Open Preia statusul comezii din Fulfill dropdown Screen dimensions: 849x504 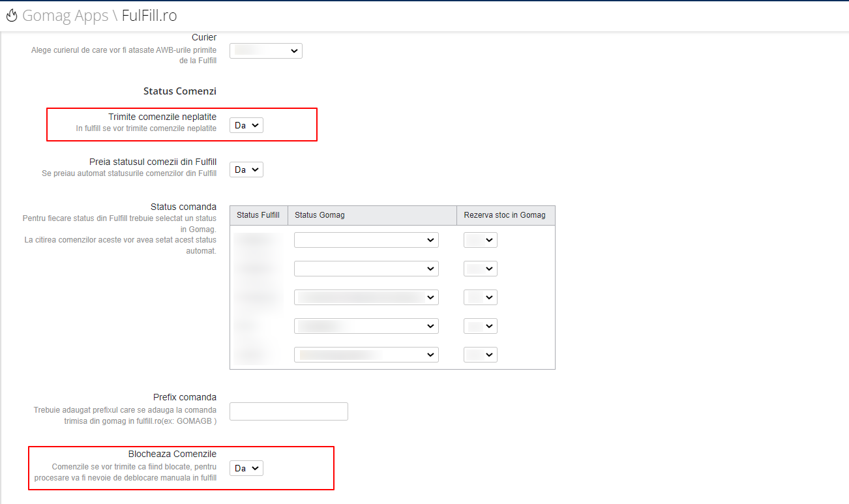pyautogui.click(x=246, y=170)
